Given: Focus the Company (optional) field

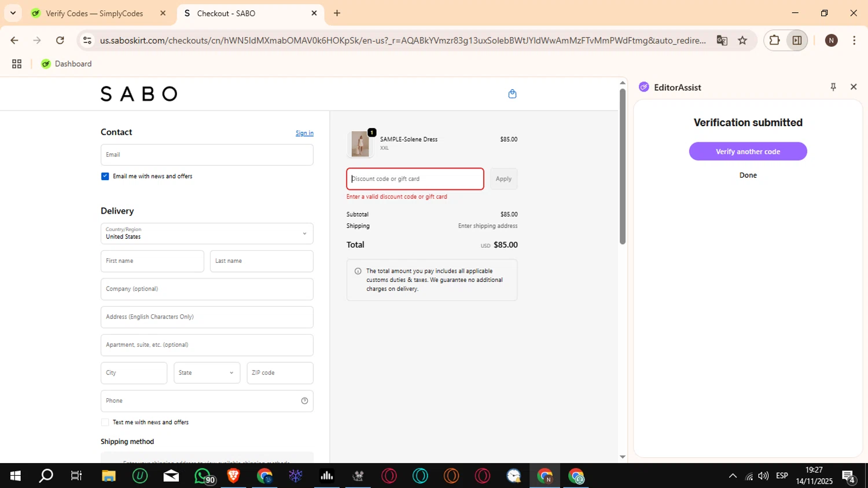Looking at the screenshot, I should tap(207, 289).
